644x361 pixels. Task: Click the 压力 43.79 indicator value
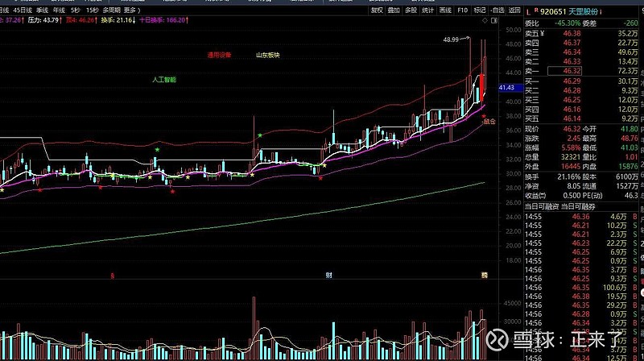(x=45, y=19)
